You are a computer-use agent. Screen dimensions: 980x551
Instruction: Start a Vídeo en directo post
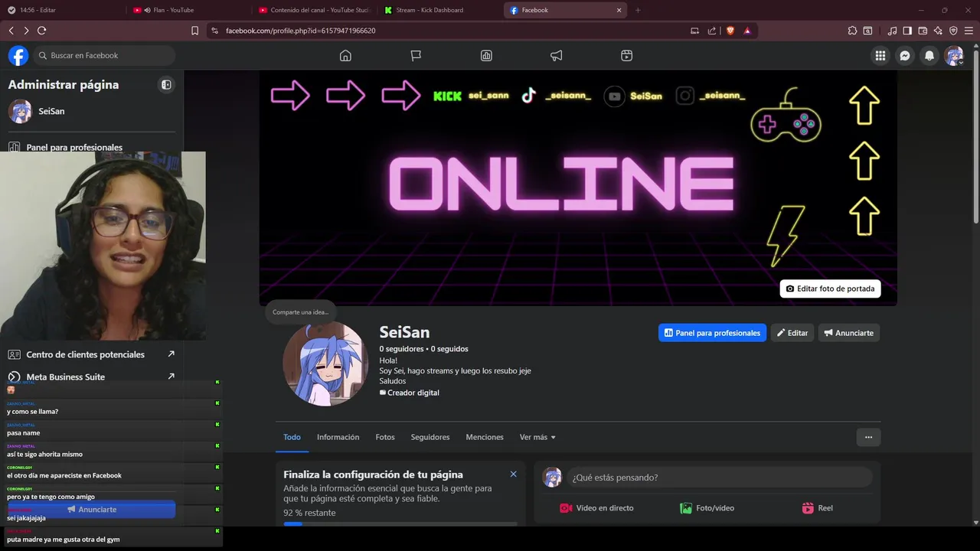coord(596,508)
